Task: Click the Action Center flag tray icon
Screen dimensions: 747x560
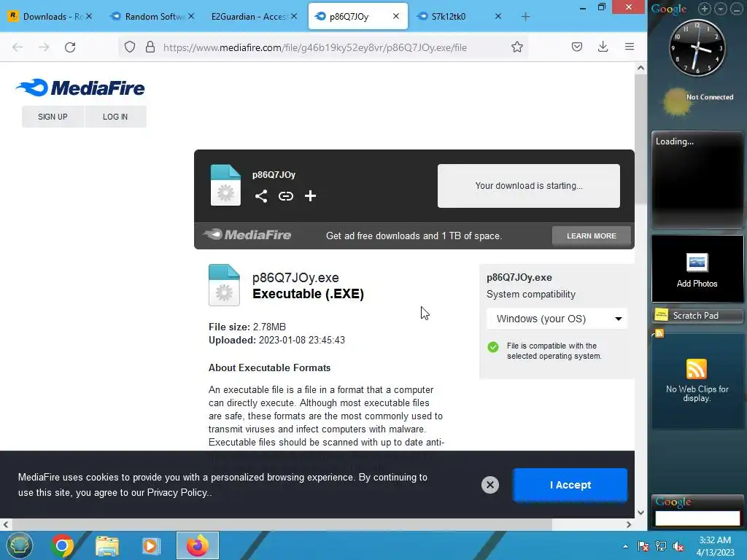Action: pos(643,546)
